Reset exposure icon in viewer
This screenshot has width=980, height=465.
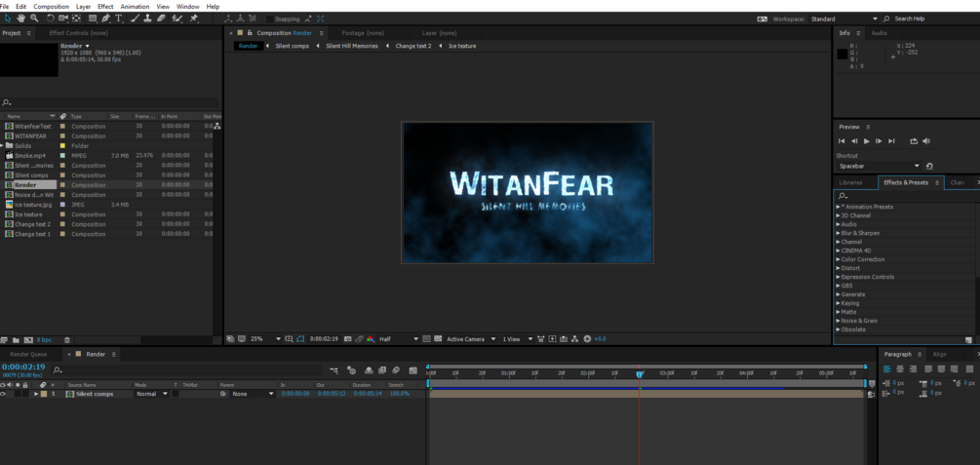click(587, 338)
